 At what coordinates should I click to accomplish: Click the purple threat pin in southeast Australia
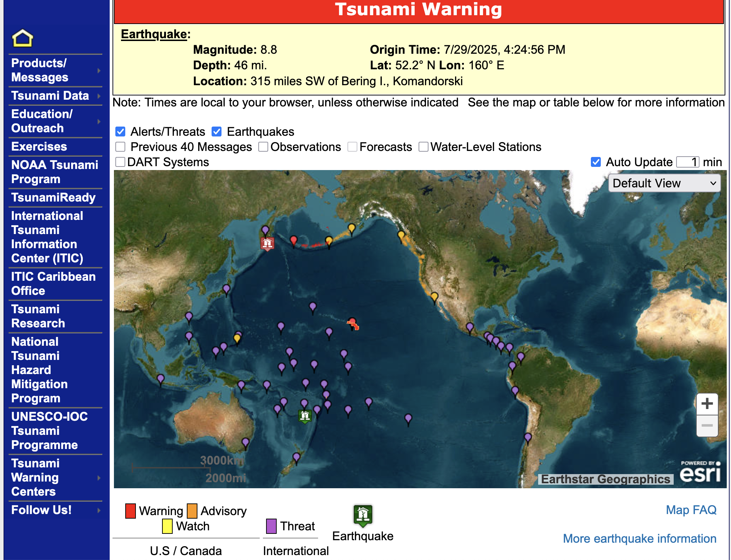tap(246, 443)
